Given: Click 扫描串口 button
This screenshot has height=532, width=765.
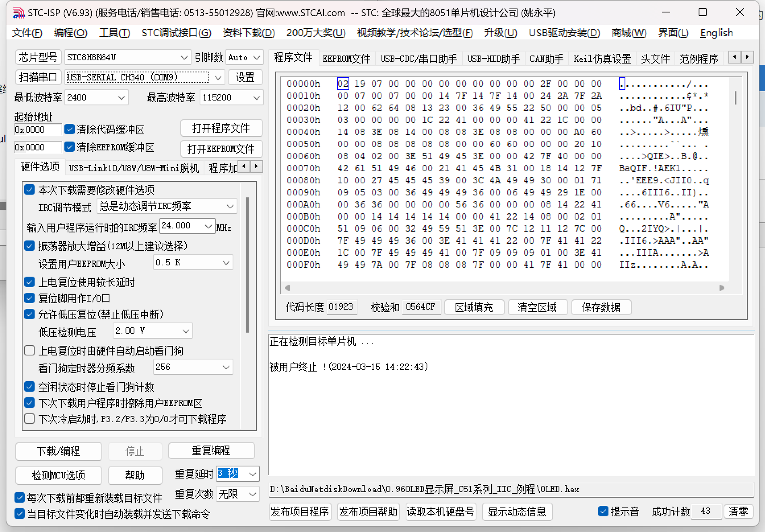Looking at the screenshot, I should [38, 77].
